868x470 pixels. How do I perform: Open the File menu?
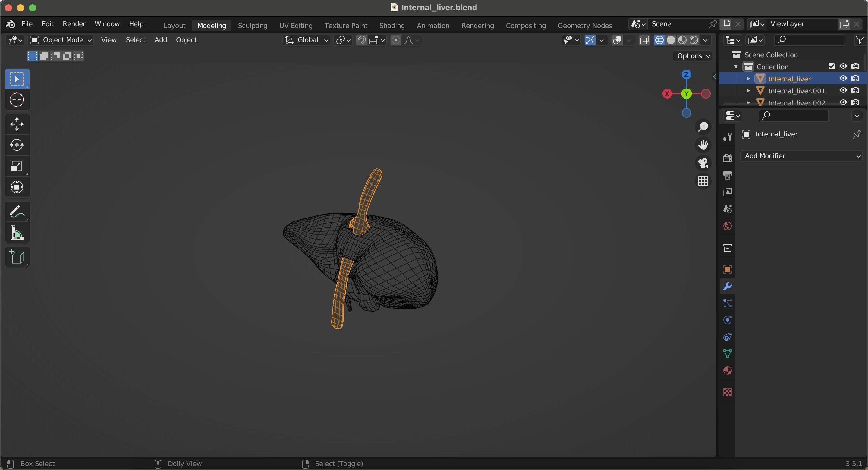pos(27,24)
